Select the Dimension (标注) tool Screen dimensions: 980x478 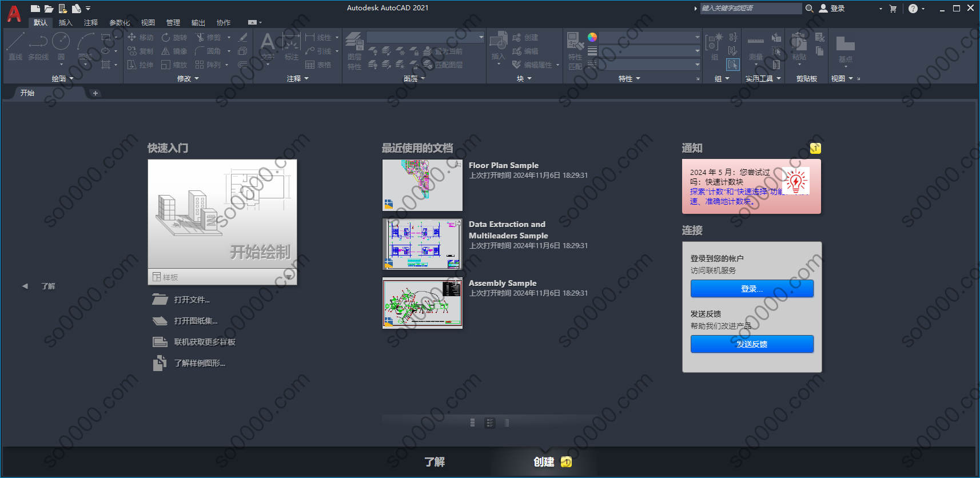coord(292,47)
